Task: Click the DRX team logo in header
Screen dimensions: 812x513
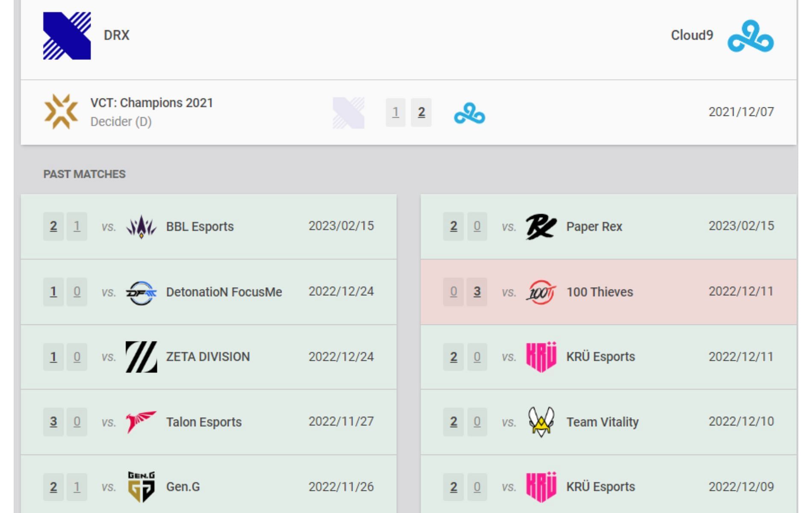Action: pyautogui.click(x=67, y=35)
